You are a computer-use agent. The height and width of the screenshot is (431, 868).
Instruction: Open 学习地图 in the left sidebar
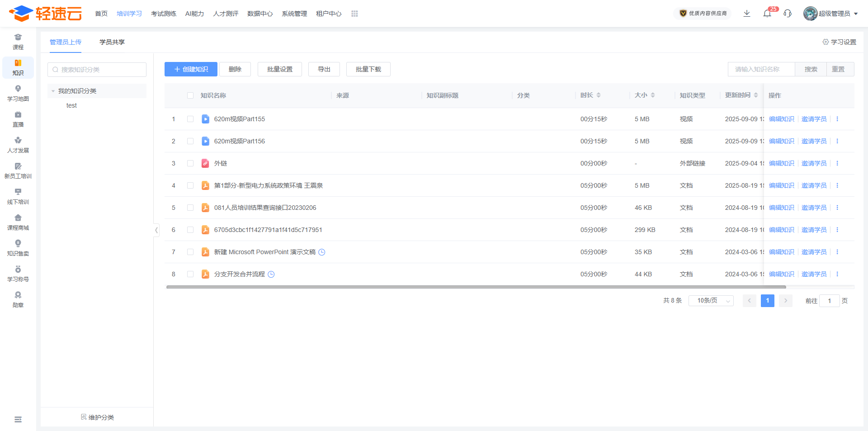[18, 94]
